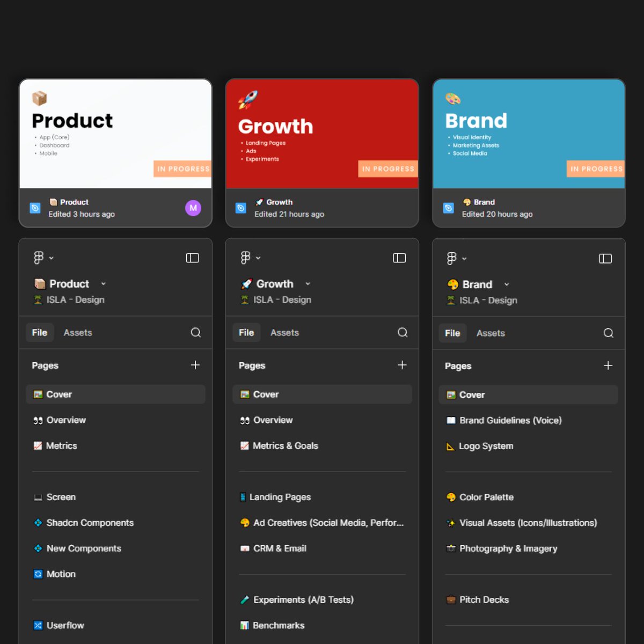Open ISLA - Design project link in Brand panel
This screenshot has width=644, height=644.
tap(482, 301)
